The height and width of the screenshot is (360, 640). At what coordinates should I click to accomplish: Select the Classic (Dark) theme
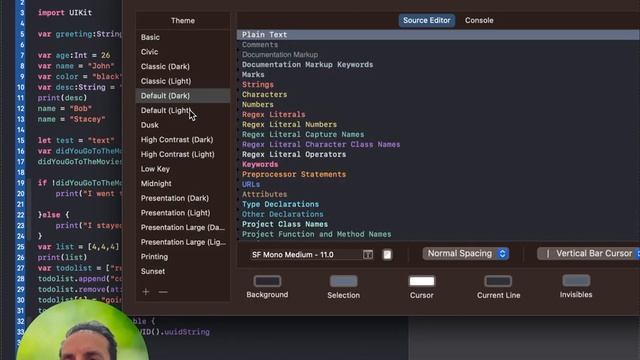click(183, 67)
